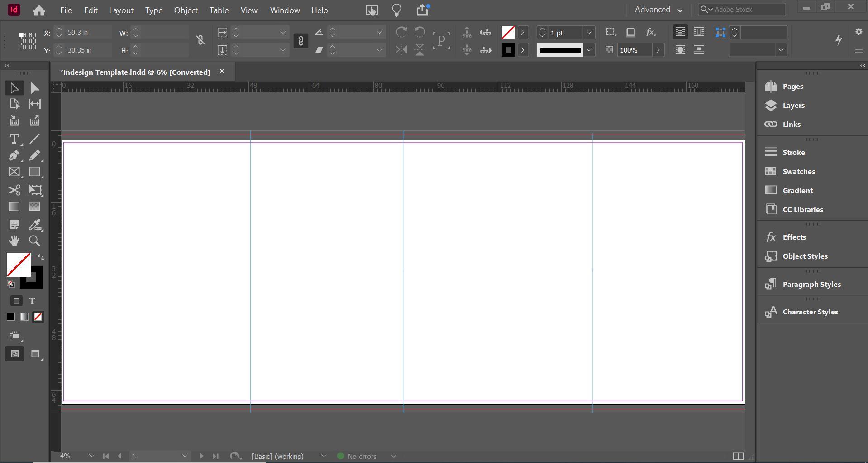Select the Zoom tool
The width and height of the screenshot is (868, 463).
(x=34, y=241)
